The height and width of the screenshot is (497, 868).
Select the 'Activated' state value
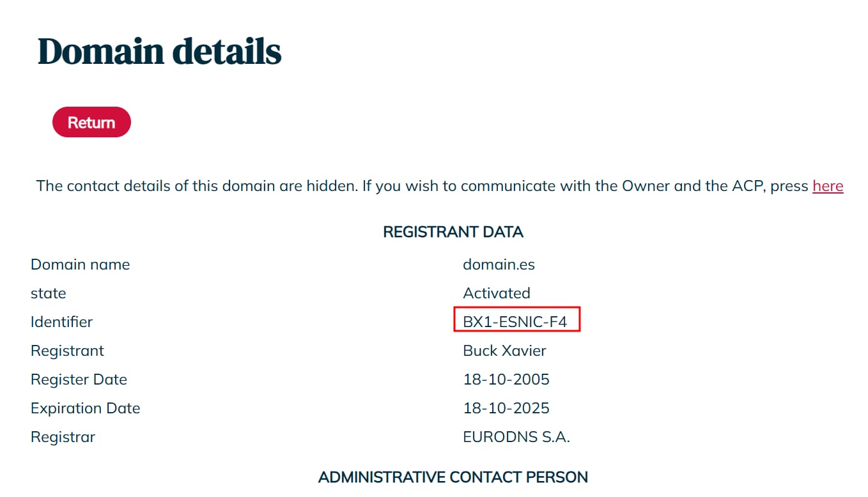[x=497, y=293]
